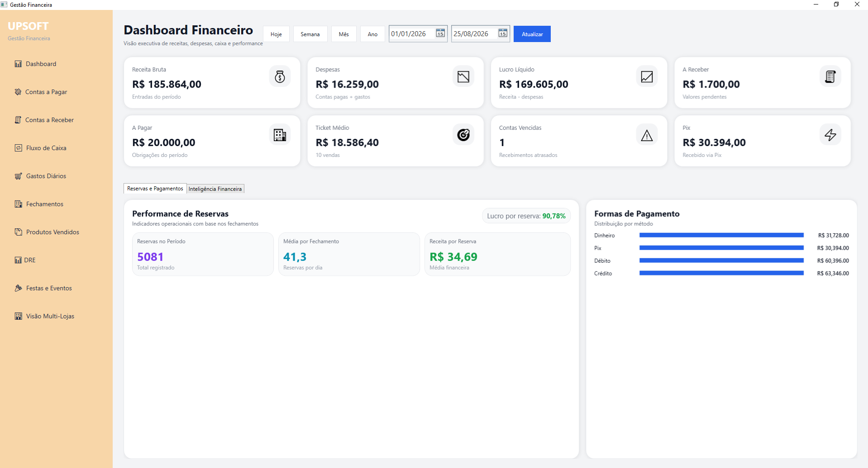Filter the period to Semana
This screenshot has width=868, height=468.
point(310,34)
